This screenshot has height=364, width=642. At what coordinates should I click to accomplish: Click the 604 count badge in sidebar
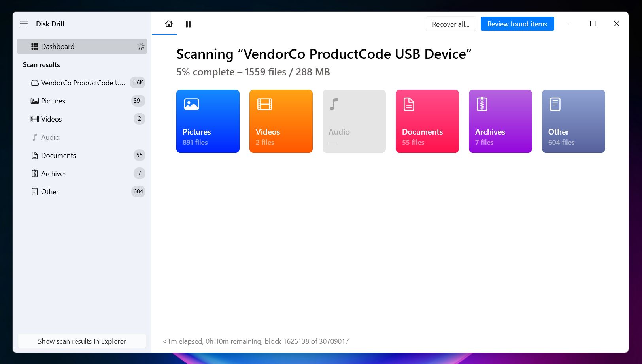tap(138, 191)
